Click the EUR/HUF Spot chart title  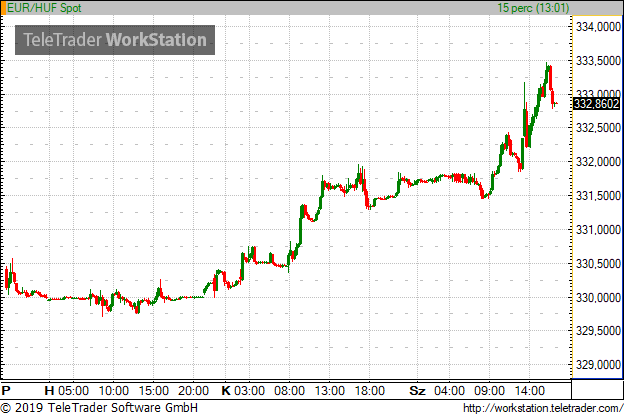pyautogui.click(x=44, y=8)
